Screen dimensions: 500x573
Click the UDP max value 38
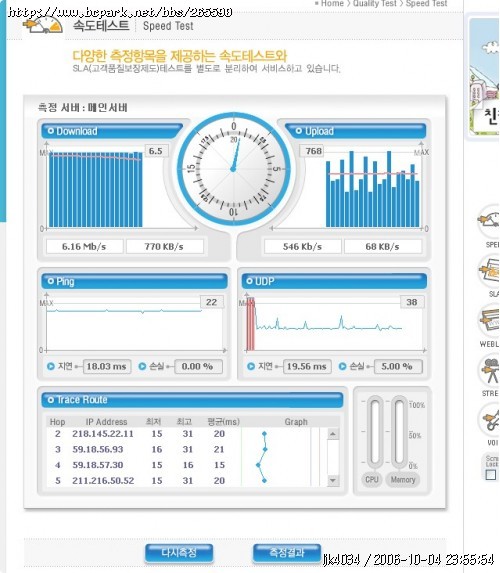412,302
